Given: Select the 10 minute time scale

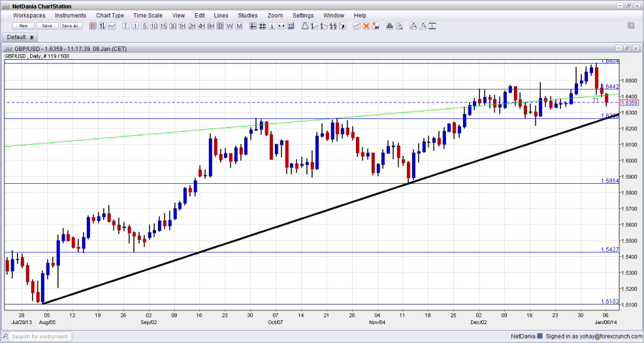Looking at the screenshot, I should (x=154, y=26).
